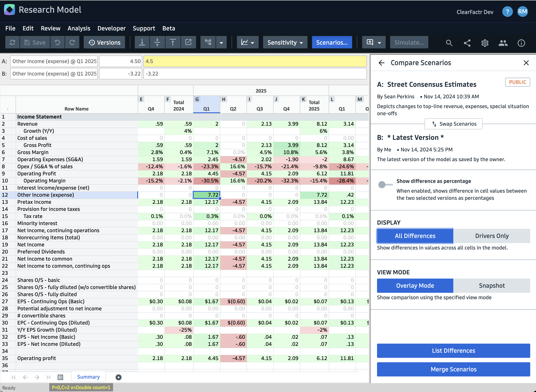Jump to last sheet tab arrow
The height and width of the screenshot is (392, 536).
click(48, 377)
